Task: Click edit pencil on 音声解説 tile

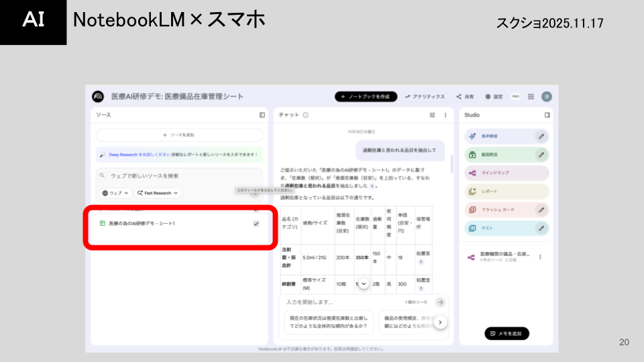Action: (541, 136)
